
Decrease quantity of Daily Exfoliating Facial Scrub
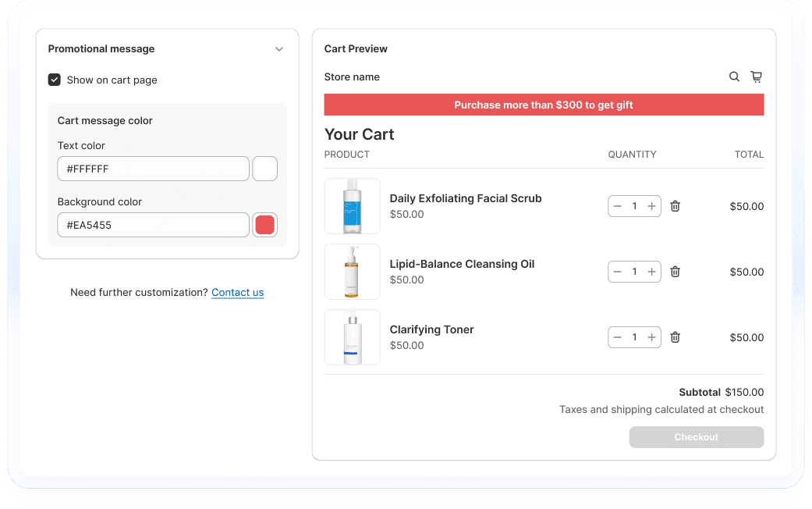coord(618,206)
